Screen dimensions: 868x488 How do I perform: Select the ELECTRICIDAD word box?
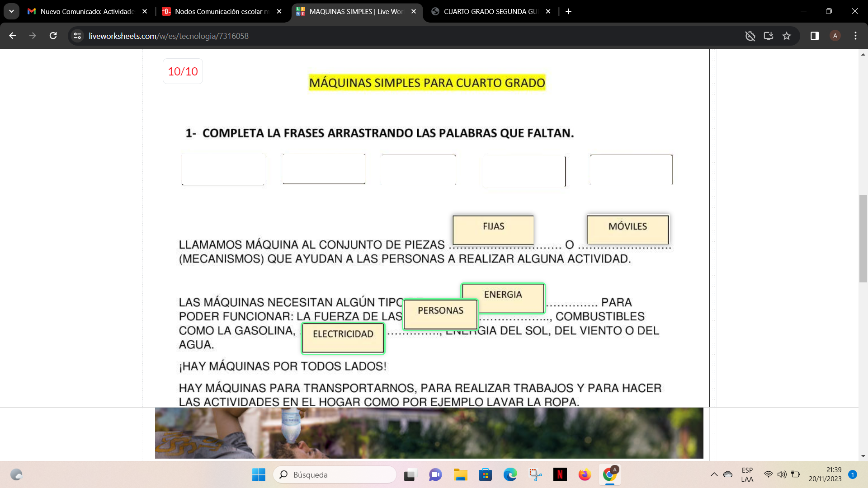click(343, 338)
